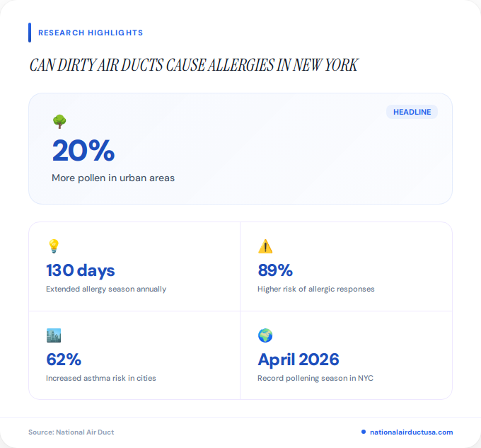Click the yellow warning triangle icon
Image resolution: width=481 pixels, height=448 pixels.
[265, 246]
